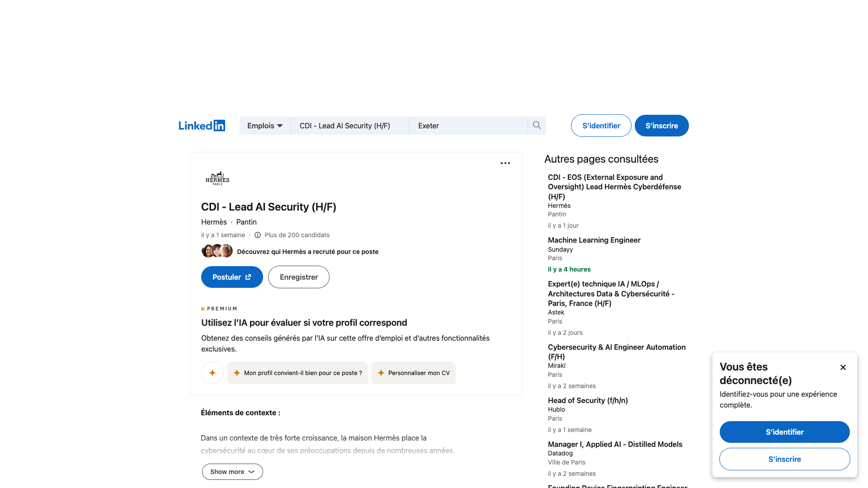Image resolution: width=868 pixels, height=488 pixels.
Task: Click the Enregistrer button
Action: pyautogui.click(x=299, y=277)
